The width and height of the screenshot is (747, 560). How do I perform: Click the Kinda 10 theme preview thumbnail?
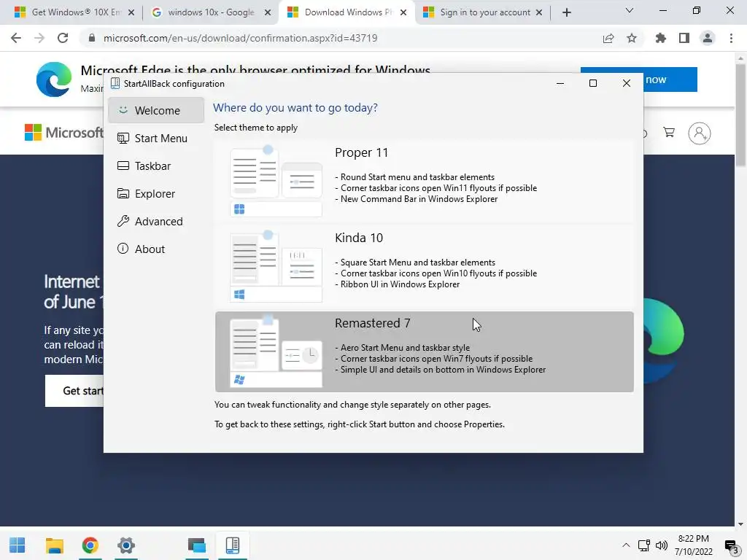[x=276, y=267]
